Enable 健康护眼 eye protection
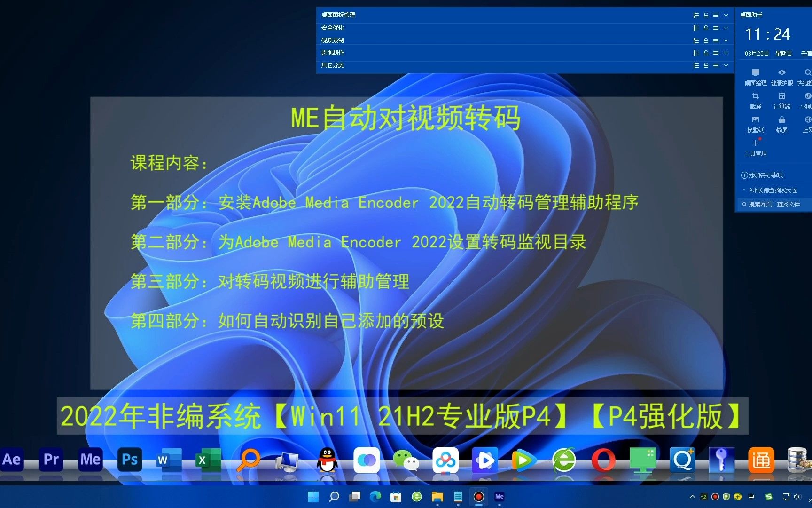This screenshot has height=508, width=812. tap(782, 77)
